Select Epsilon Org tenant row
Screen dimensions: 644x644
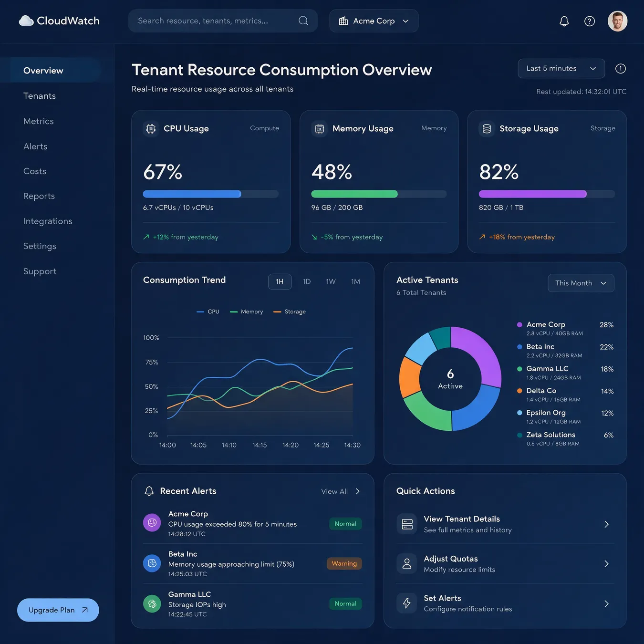coord(565,416)
